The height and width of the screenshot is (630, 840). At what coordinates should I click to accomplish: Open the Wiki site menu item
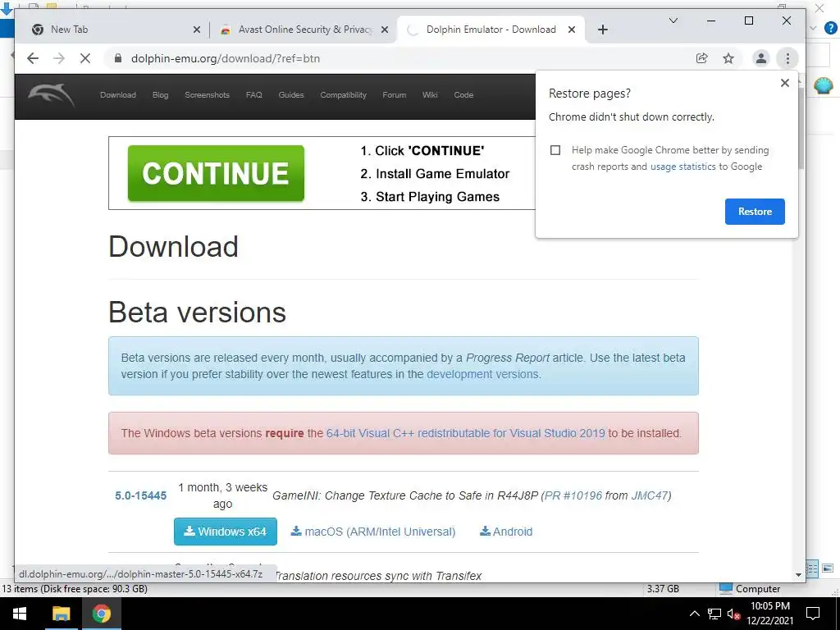tap(430, 95)
